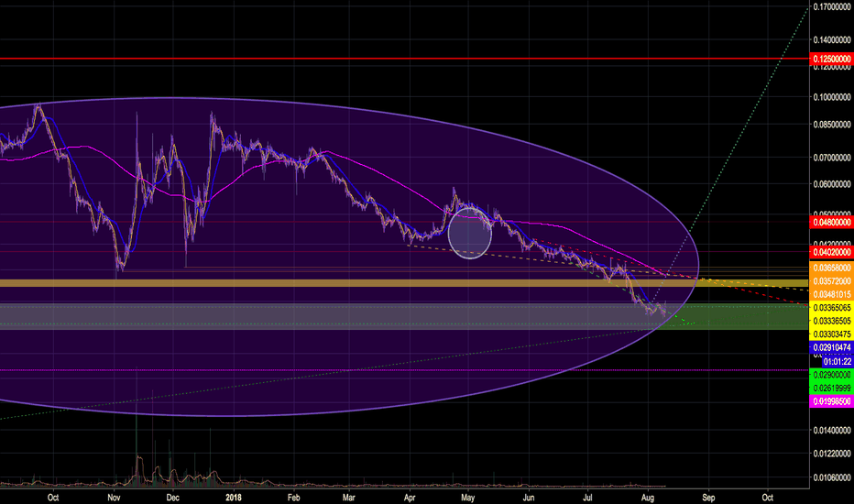854x504 pixels.
Task: Click the May label on time axis
Action: [x=468, y=498]
